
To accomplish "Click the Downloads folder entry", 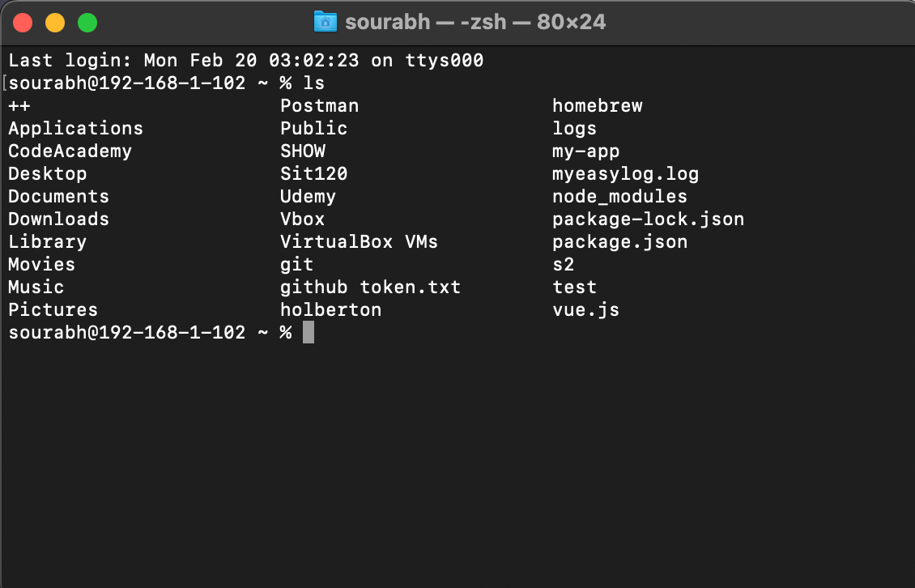I will 57,219.
